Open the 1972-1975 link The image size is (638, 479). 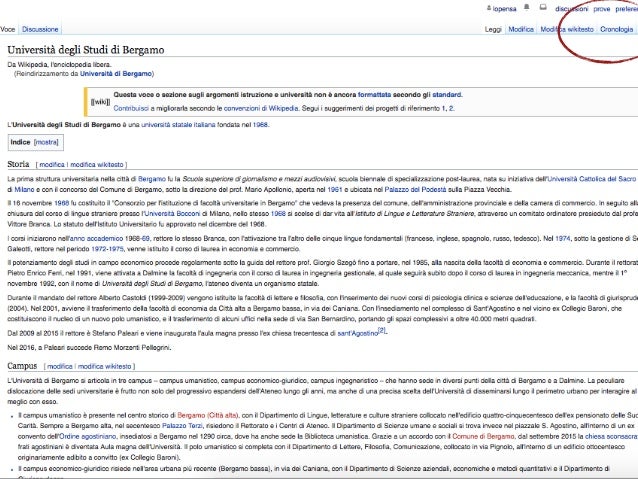[107, 249]
